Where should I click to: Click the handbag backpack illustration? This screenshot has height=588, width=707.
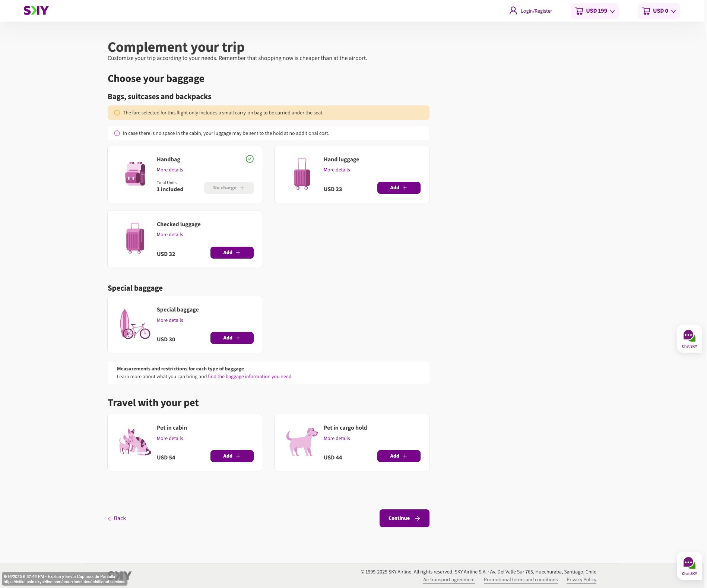click(x=135, y=174)
